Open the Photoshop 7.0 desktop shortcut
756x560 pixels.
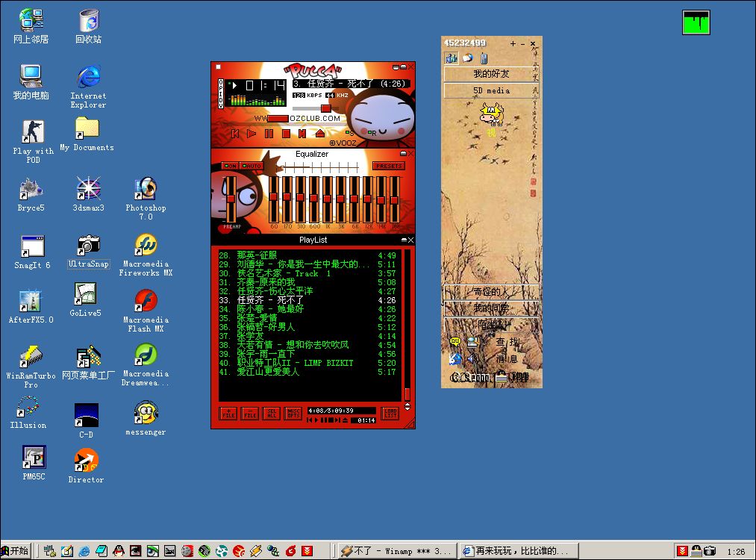(146, 190)
